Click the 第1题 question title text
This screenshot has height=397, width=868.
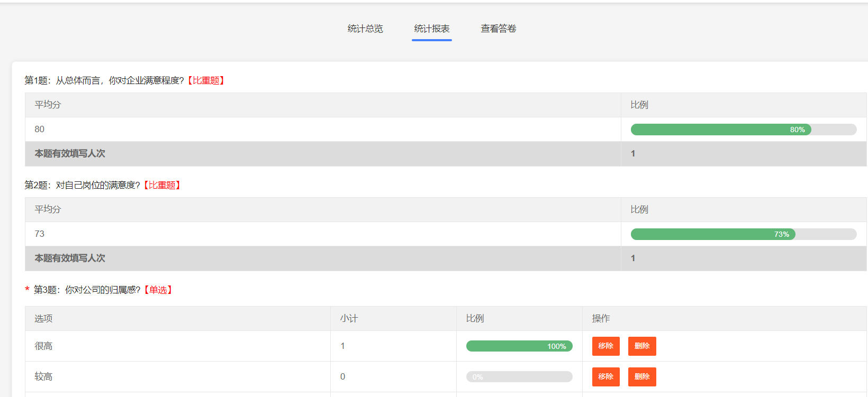pyautogui.click(x=104, y=80)
